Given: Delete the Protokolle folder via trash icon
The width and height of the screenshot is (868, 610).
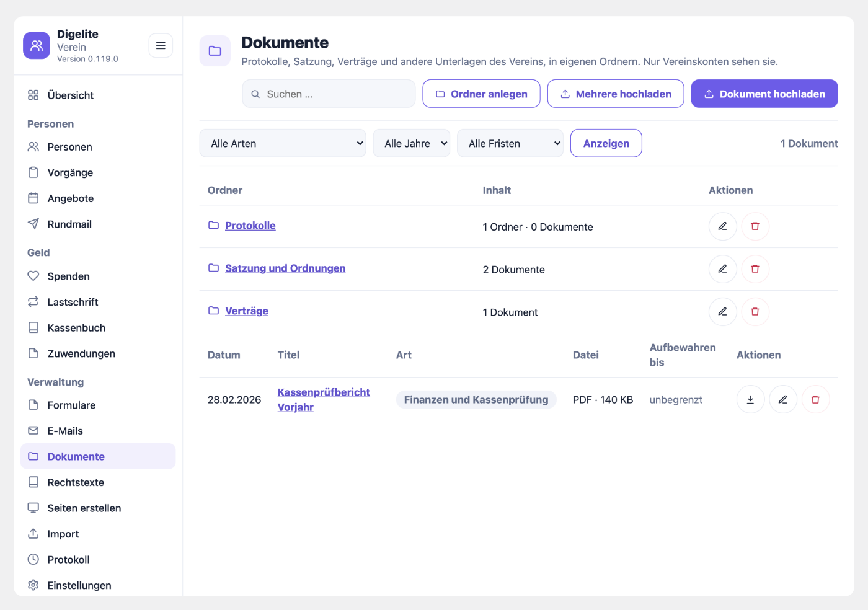Looking at the screenshot, I should tap(755, 226).
